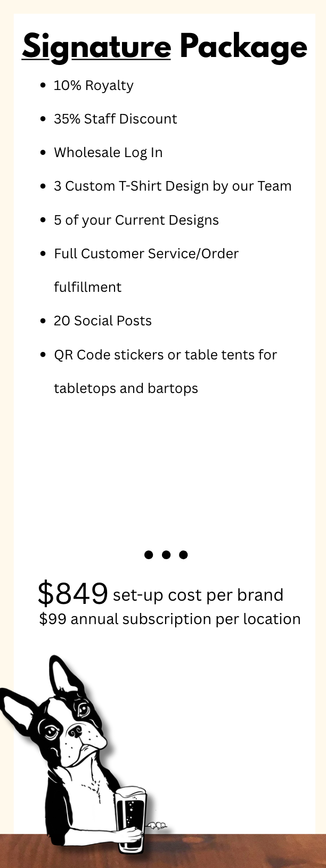
Task: Select the QR Code stickers line
Action: [165, 355]
